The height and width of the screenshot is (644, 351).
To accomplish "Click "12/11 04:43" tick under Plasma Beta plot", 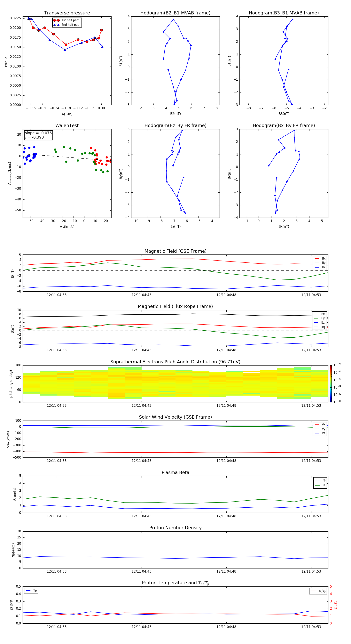I will [141, 516].
